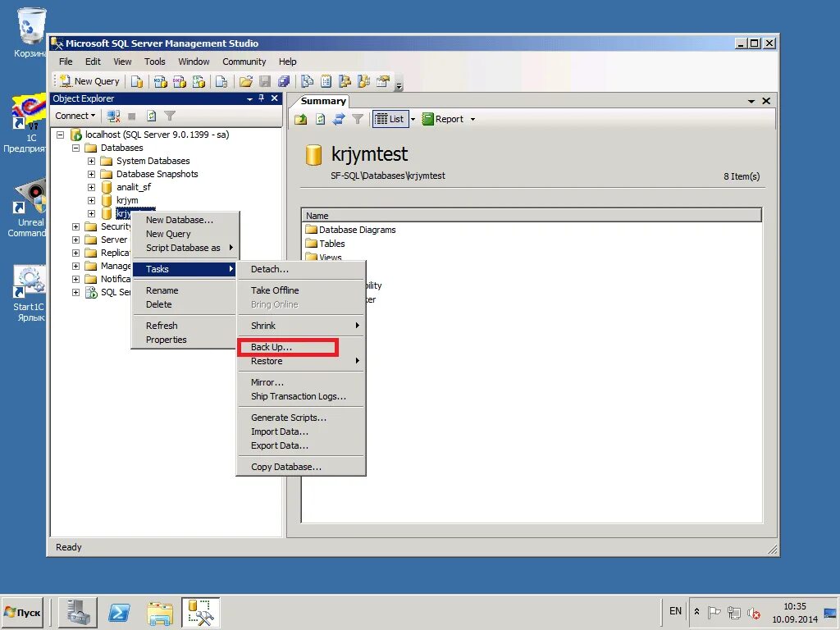Open the Report dropdown arrow

(x=472, y=119)
